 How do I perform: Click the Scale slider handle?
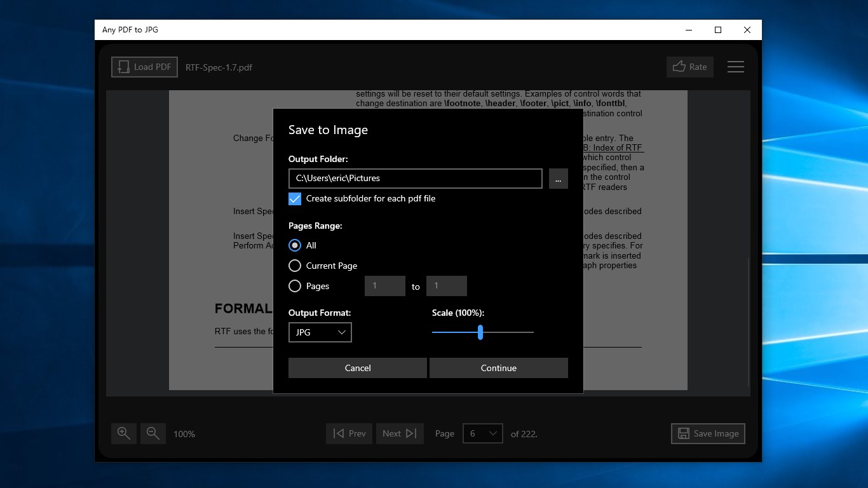480,332
